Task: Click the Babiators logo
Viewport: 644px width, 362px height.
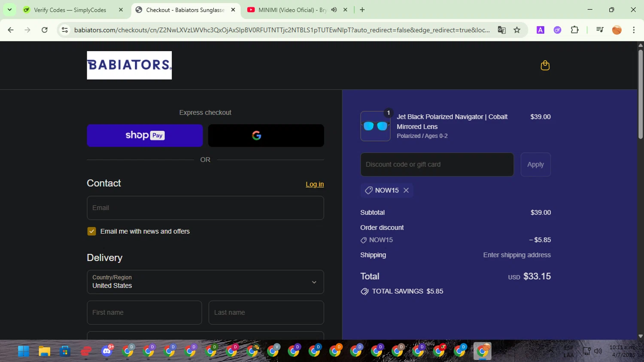Action: pos(129,65)
